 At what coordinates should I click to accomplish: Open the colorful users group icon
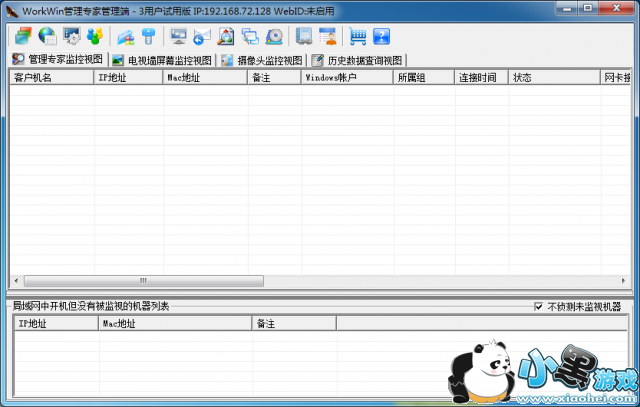pyautogui.click(x=95, y=36)
